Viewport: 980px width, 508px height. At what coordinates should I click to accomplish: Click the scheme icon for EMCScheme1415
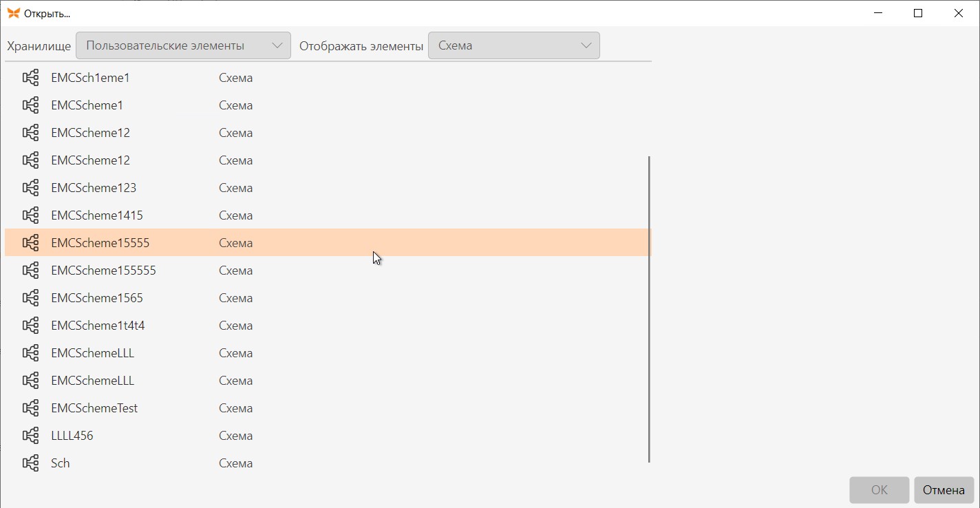pyautogui.click(x=30, y=215)
